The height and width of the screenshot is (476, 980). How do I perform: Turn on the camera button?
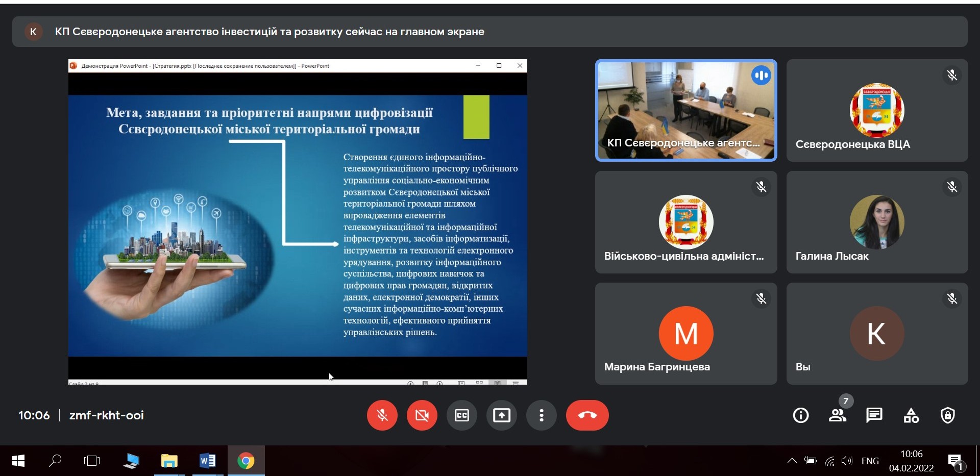tap(422, 415)
